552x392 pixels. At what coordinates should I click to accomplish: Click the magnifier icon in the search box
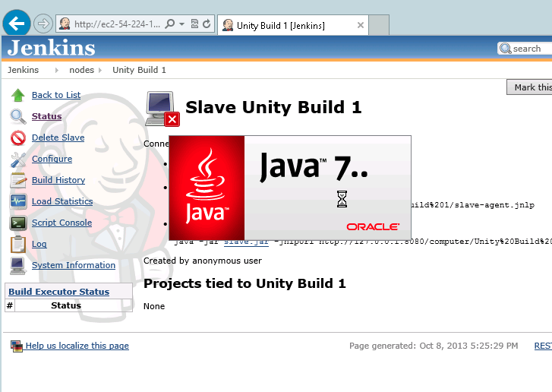[x=505, y=49]
